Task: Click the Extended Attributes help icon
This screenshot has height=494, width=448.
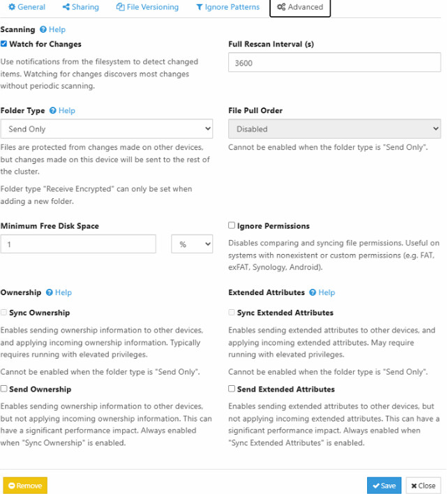Action: point(313,293)
